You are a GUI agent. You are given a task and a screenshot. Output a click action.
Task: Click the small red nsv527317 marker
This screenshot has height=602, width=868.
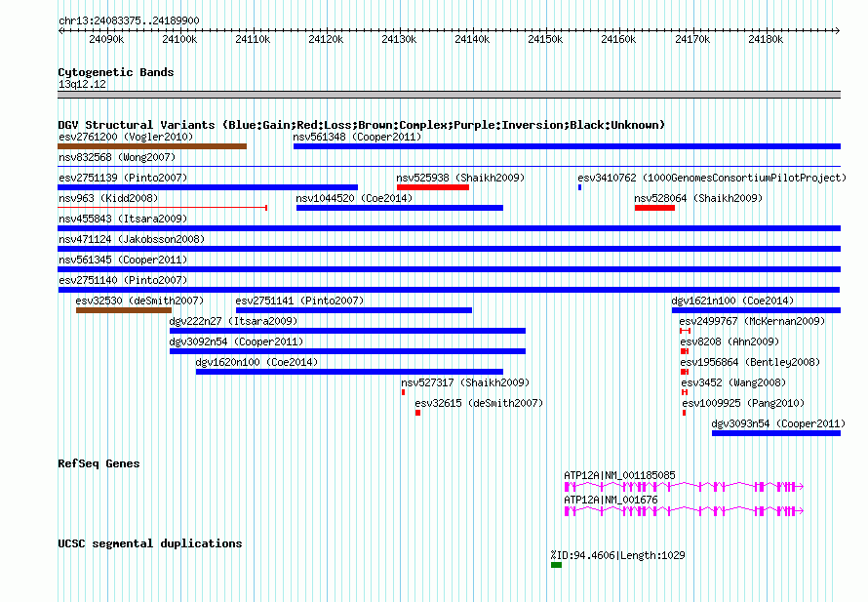(403, 392)
